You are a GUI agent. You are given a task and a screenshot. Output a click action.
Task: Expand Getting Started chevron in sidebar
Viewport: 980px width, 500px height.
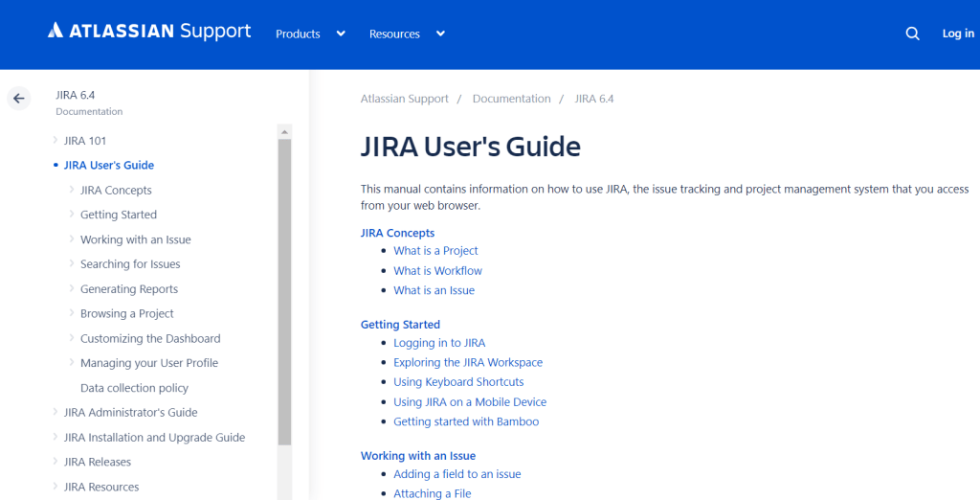click(72, 214)
